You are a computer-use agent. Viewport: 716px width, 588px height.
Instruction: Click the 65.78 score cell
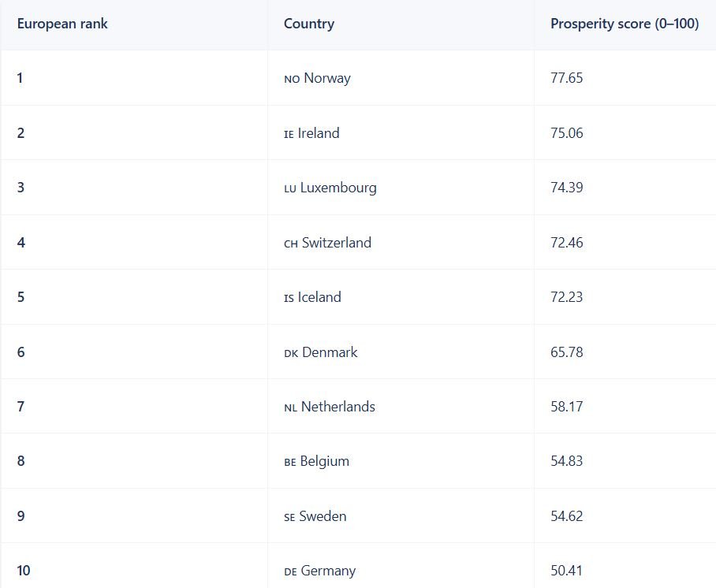(x=566, y=352)
